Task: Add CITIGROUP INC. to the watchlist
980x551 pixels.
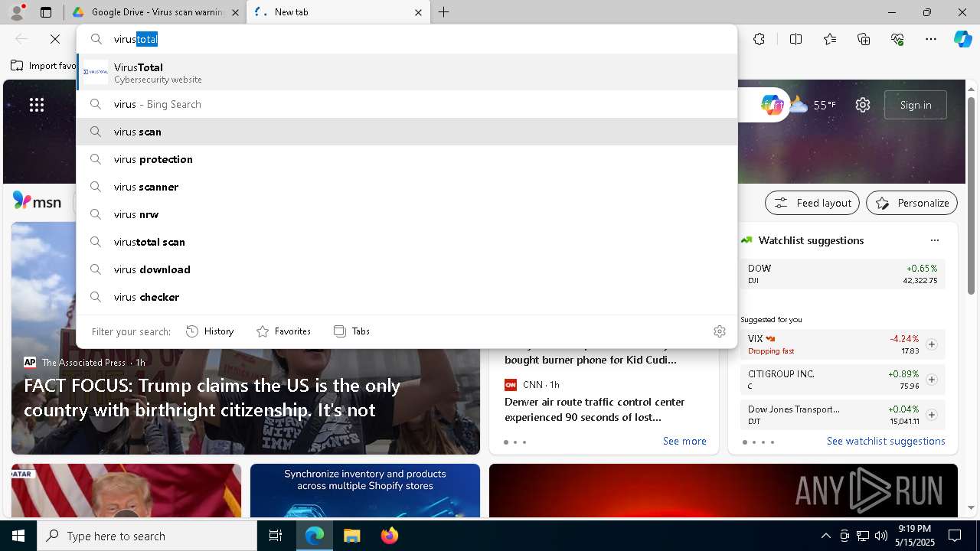Action: (932, 380)
